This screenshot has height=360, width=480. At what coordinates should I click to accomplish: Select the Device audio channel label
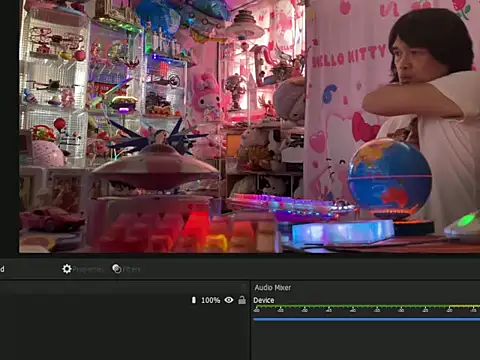point(264,300)
